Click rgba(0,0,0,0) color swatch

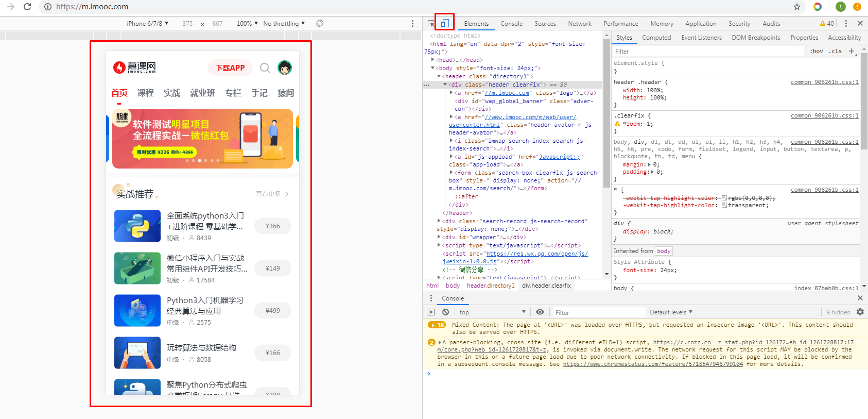pyautogui.click(x=724, y=198)
